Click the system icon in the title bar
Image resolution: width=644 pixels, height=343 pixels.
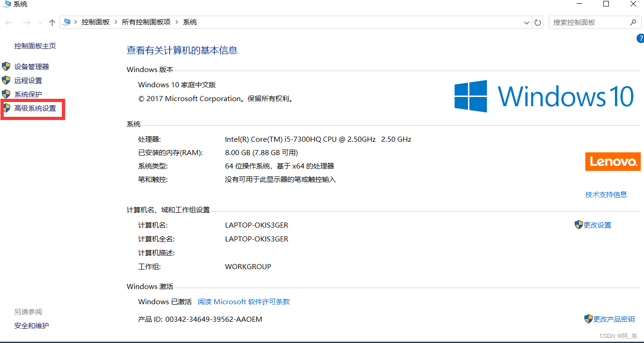tap(7, 4)
